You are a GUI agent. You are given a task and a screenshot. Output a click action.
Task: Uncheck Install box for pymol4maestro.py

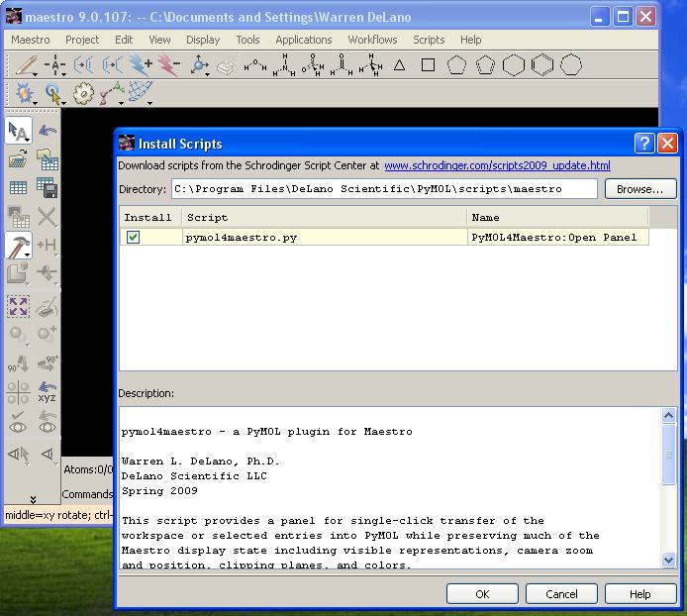click(x=133, y=238)
